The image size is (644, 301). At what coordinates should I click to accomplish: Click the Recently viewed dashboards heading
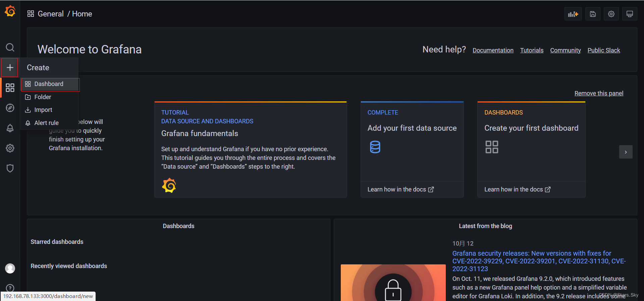click(69, 266)
